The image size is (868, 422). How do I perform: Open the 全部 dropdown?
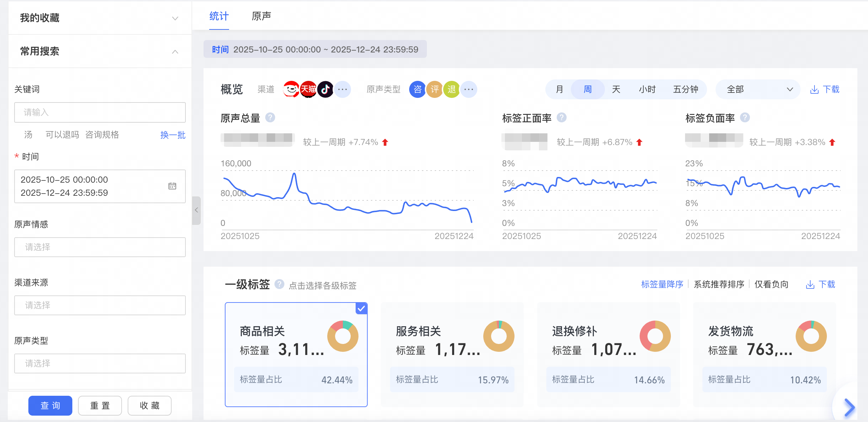click(x=758, y=89)
